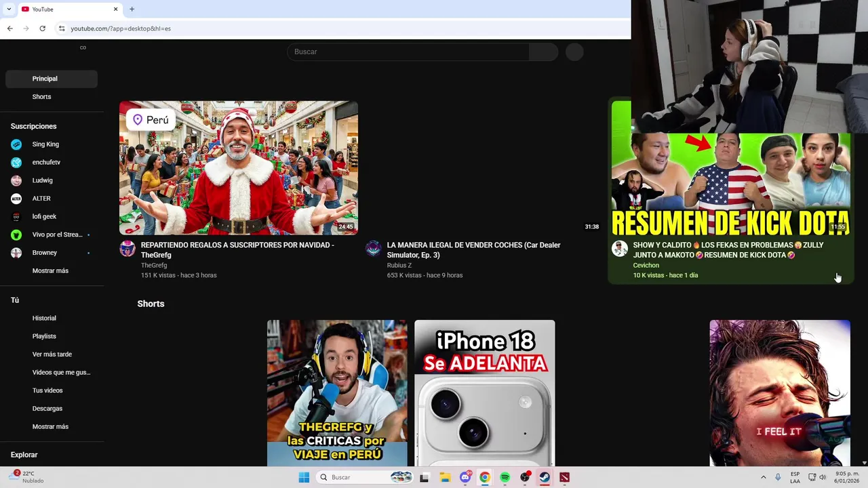Click microphone icon in the system tray
Viewport: 868px width, 488px height.
coord(778,477)
